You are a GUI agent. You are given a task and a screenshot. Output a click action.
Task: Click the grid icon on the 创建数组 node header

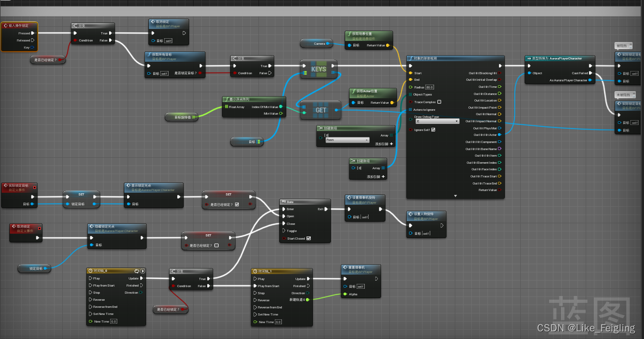coord(321,127)
